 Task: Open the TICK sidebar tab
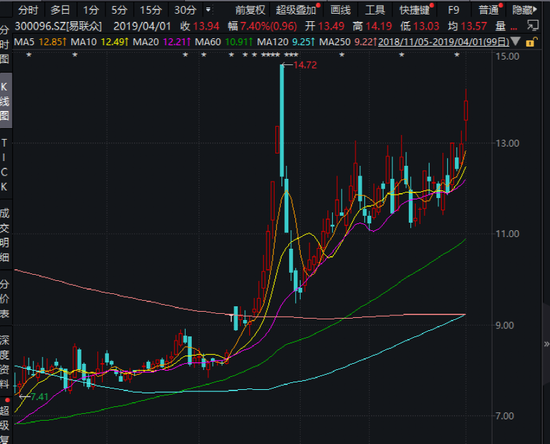tap(5, 165)
